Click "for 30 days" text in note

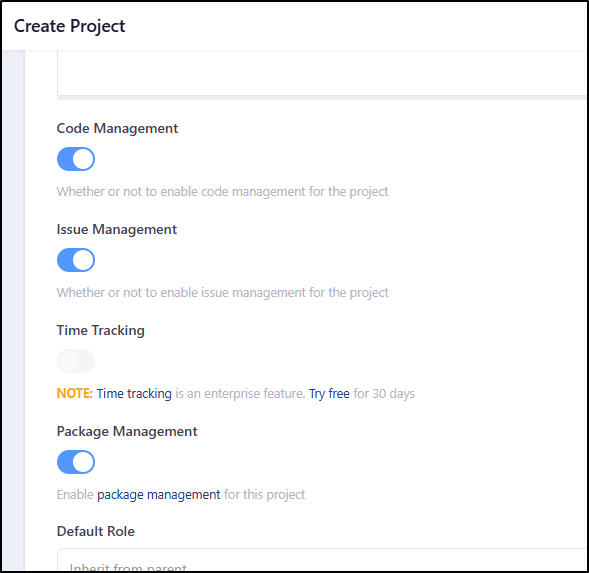click(384, 393)
